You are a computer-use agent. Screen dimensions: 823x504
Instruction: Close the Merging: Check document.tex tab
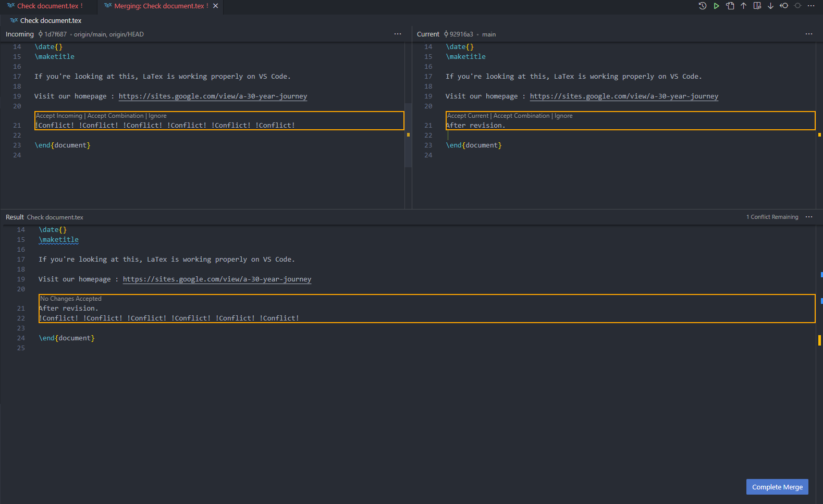(x=216, y=6)
